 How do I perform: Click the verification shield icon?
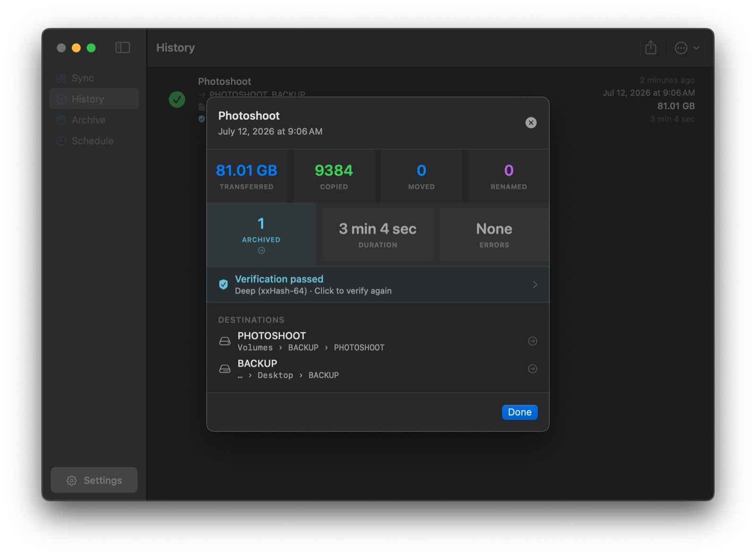(223, 285)
